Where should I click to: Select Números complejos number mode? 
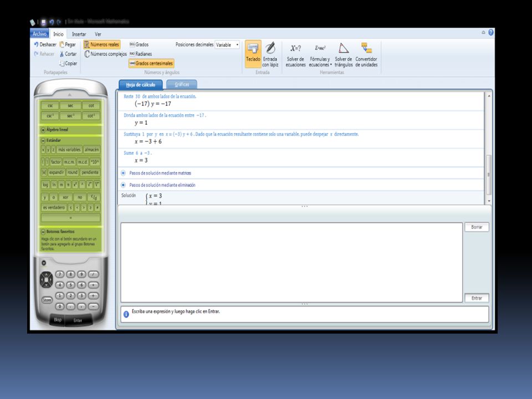[x=105, y=54]
